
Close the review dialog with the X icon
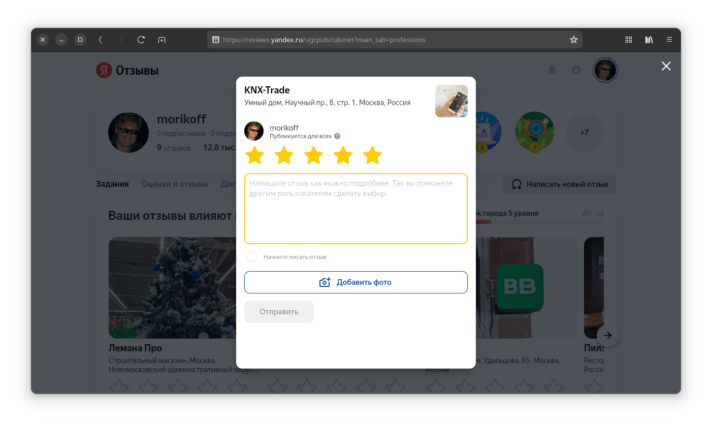pyautogui.click(x=666, y=66)
